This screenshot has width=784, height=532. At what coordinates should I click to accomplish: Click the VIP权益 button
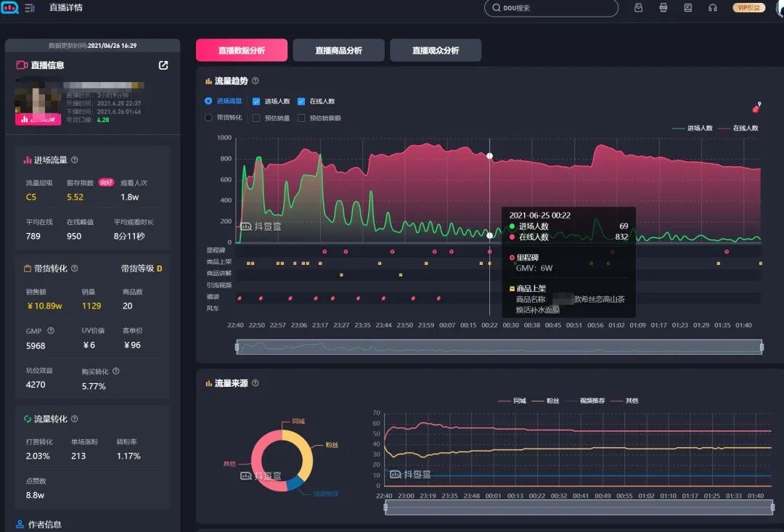click(x=748, y=7)
